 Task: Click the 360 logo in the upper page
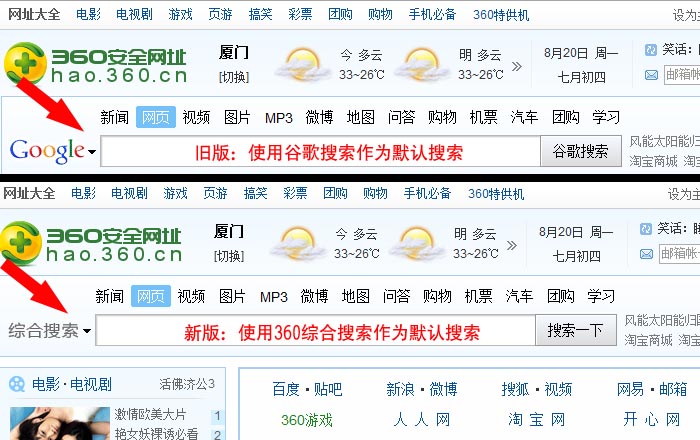click(25, 63)
